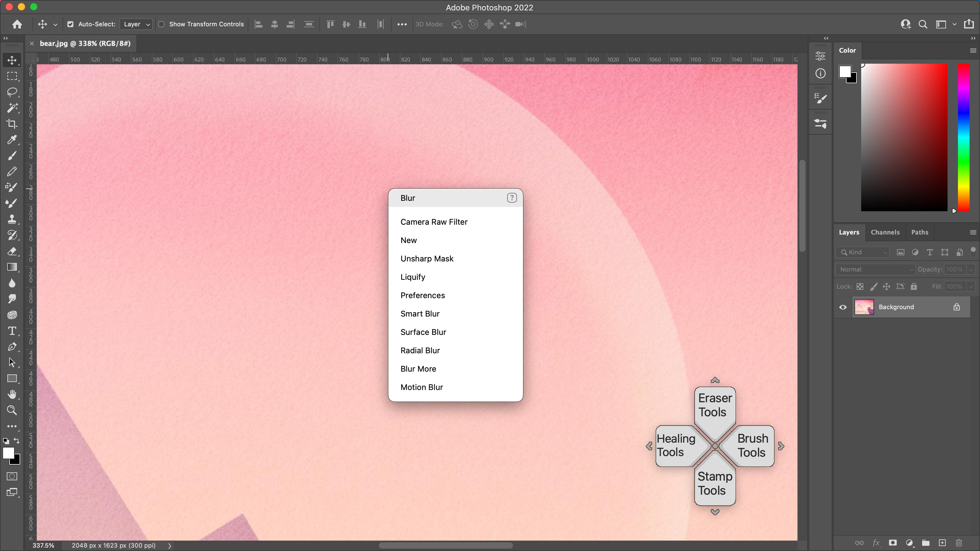980x551 pixels.
Task: Create a new layer icon
Action: (x=942, y=543)
